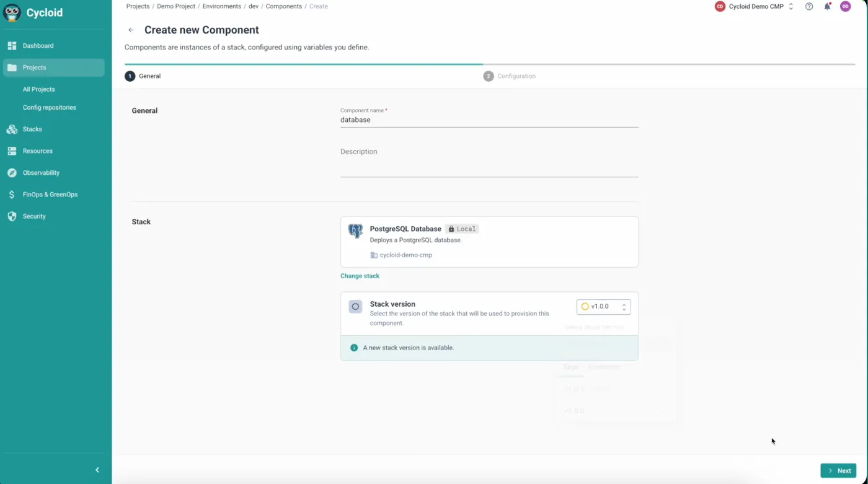The height and width of the screenshot is (484, 868).
Task: Click Projects breadcrumb link
Action: click(138, 6)
